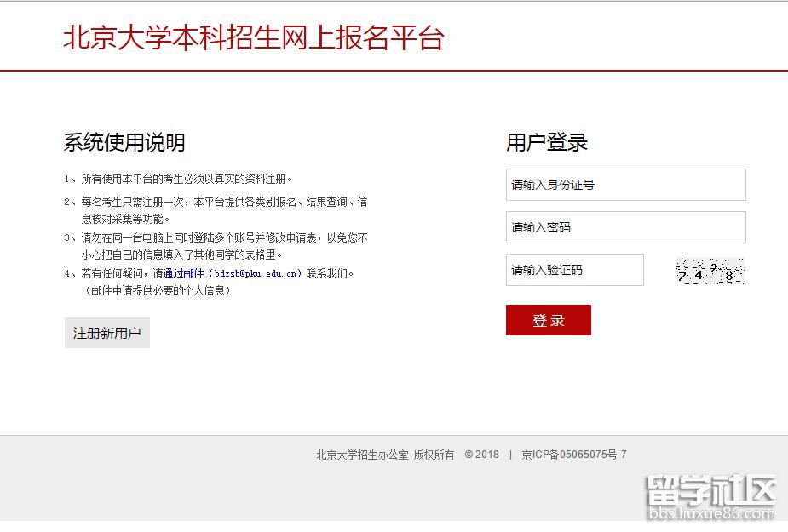Click instruction 2 about registering once

216,203
